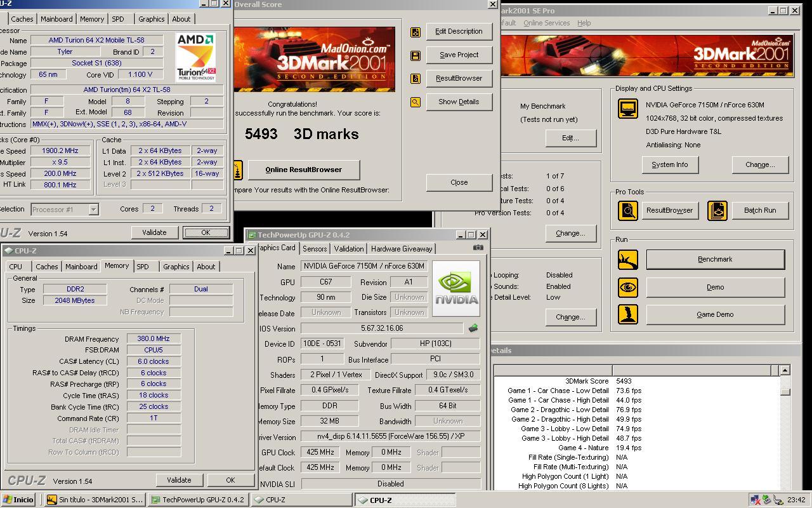Launch the Game Demo button
The image size is (812, 508).
(x=715, y=314)
